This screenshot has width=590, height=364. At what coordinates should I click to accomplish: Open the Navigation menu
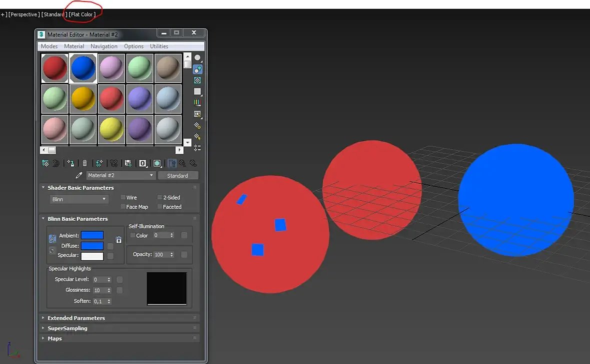(104, 46)
